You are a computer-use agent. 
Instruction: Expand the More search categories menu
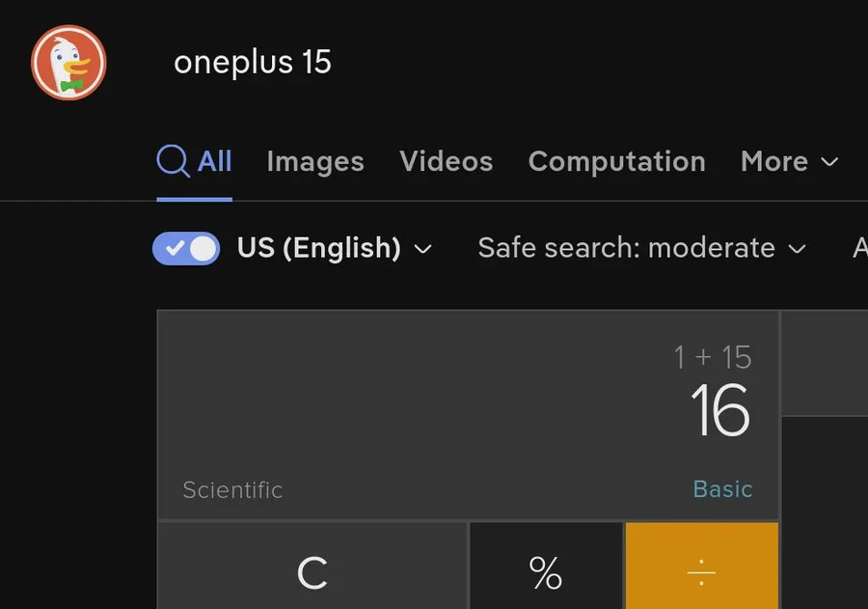pos(789,161)
